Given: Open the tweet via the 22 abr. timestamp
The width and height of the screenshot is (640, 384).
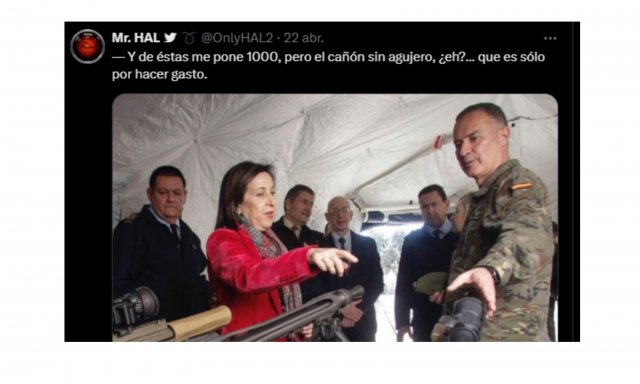Looking at the screenshot, I should (x=304, y=38).
